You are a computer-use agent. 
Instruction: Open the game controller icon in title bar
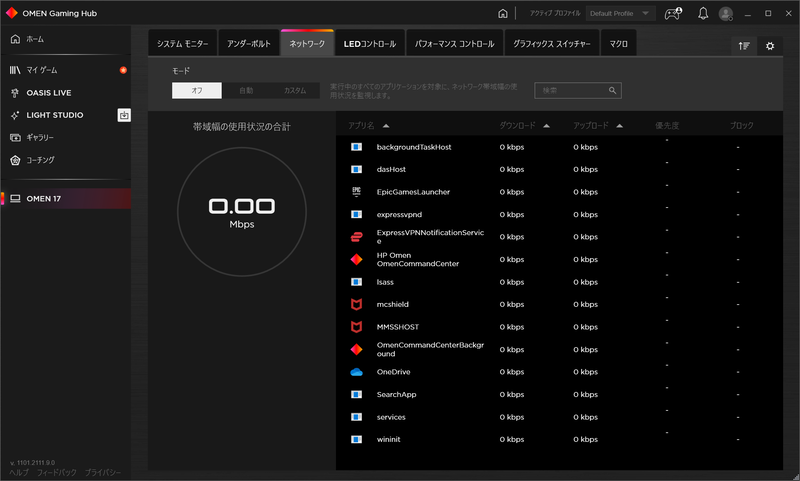point(673,13)
